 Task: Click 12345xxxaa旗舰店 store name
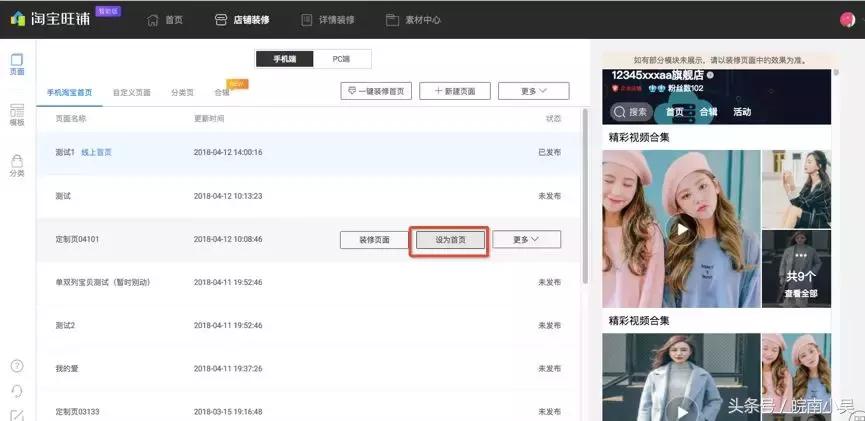[657, 76]
